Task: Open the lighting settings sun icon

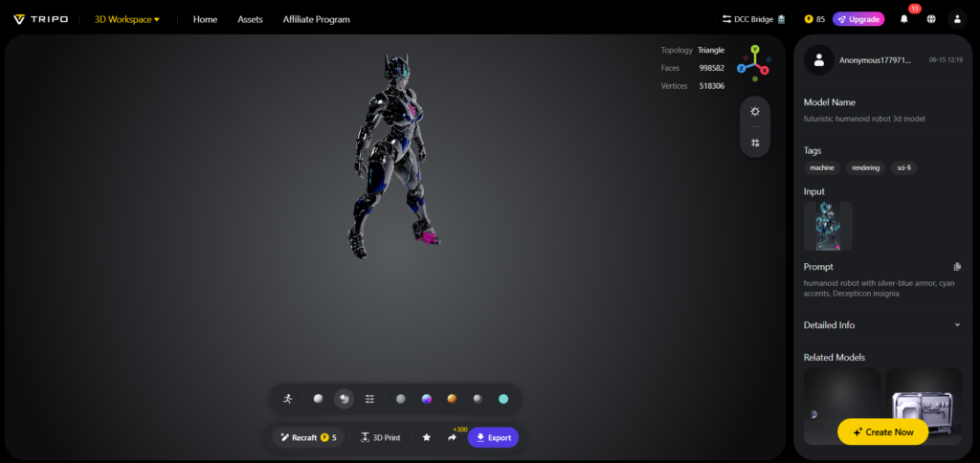Action: [755, 111]
